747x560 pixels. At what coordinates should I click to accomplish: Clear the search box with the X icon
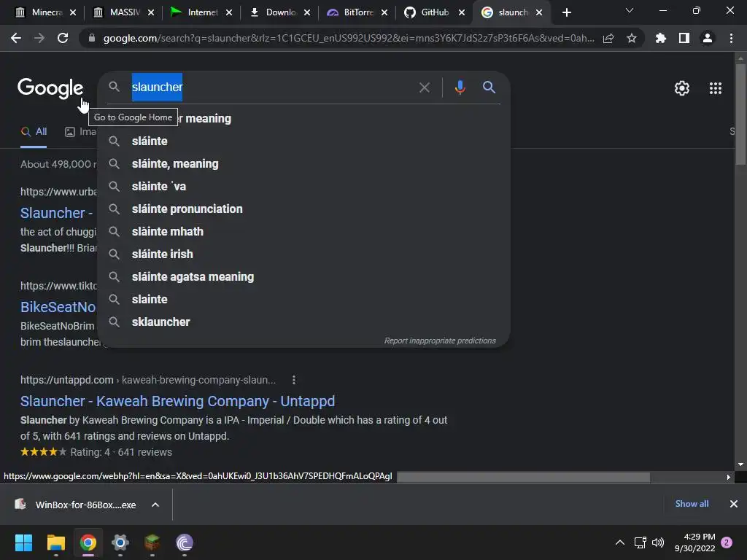(x=425, y=87)
